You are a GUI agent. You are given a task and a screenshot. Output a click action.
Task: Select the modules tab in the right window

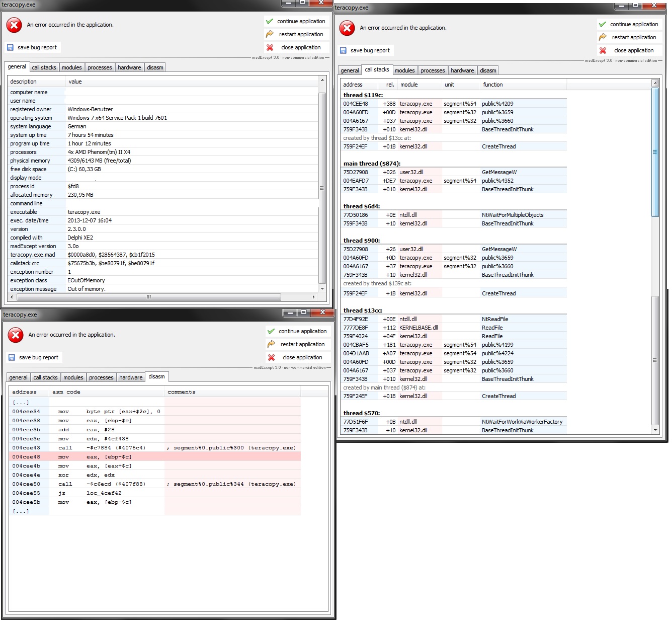(x=405, y=70)
